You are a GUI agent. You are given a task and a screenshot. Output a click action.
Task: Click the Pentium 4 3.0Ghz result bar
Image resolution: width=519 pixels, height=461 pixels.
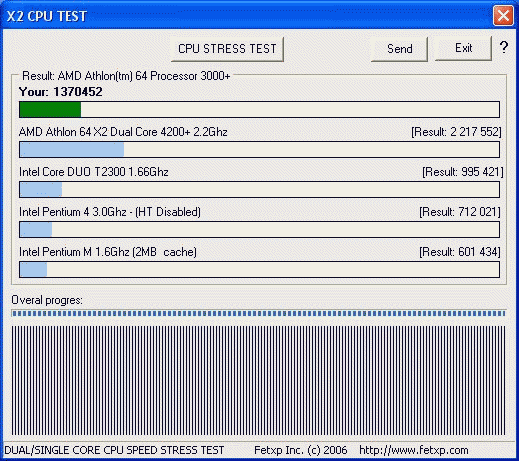pos(259,229)
